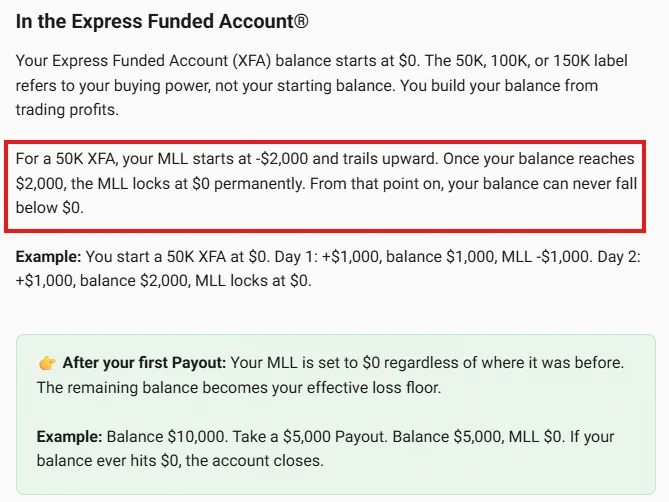This screenshot has height=502, width=669.
Task: Click the bold 'Example:' label above the green box
Action: click(48, 257)
